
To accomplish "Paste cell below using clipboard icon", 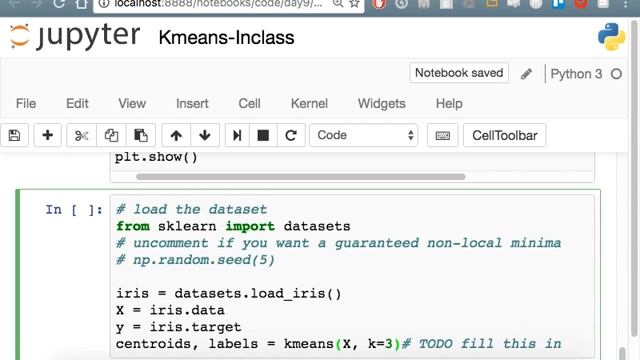I will pyautogui.click(x=141, y=135).
